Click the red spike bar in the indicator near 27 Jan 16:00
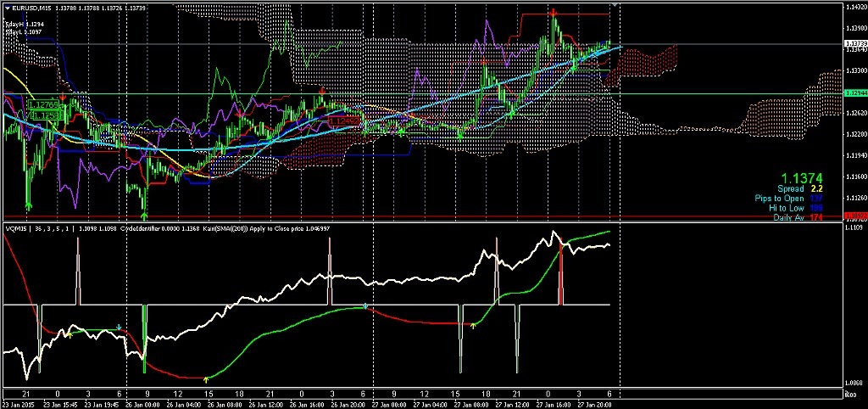This screenshot has width=868, height=409. 561,272
